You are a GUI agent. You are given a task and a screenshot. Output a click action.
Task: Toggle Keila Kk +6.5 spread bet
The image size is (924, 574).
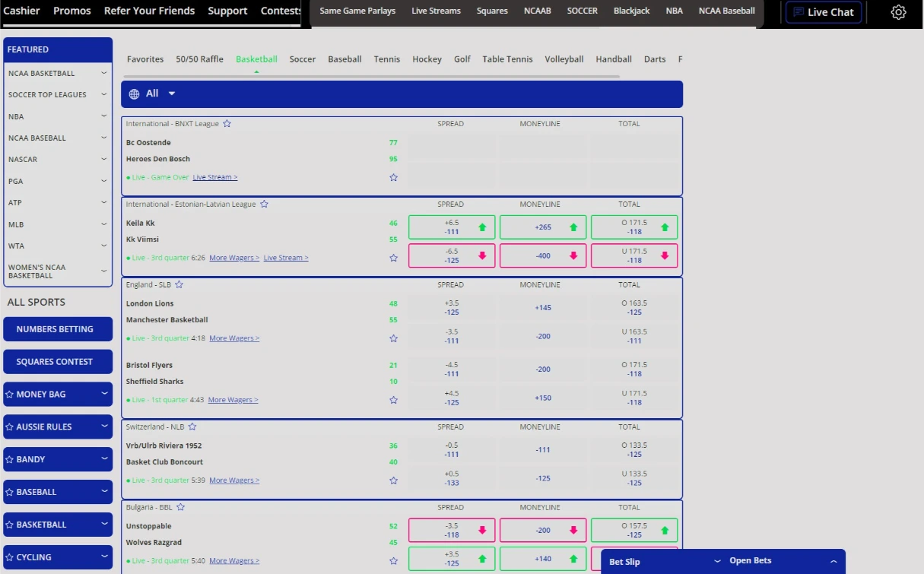(x=452, y=227)
